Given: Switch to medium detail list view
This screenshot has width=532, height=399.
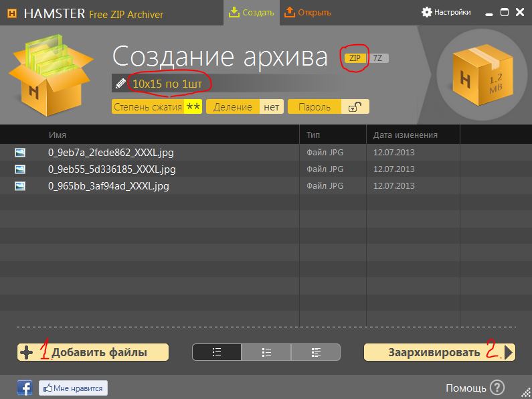Looking at the screenshot, I should (266, 352).
